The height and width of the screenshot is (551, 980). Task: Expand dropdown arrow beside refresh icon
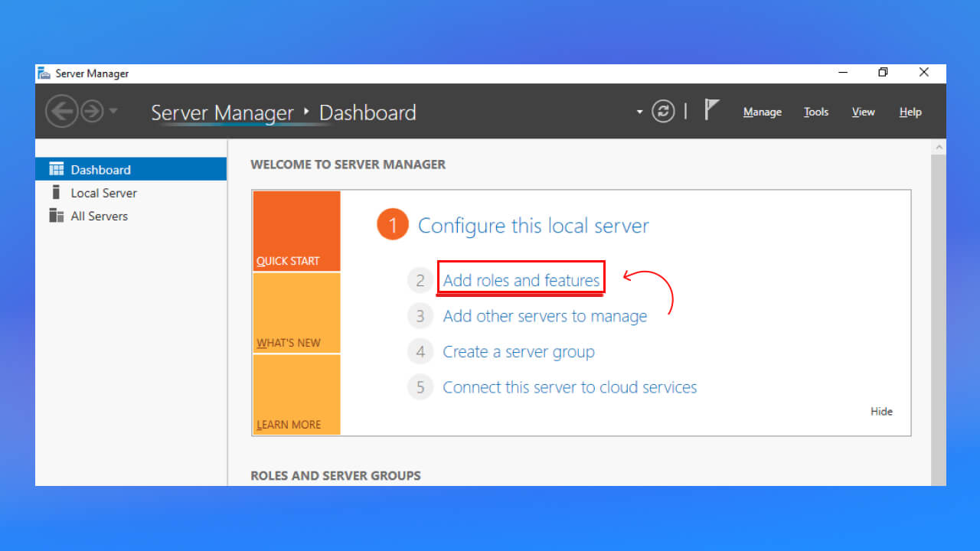point(640,112)
